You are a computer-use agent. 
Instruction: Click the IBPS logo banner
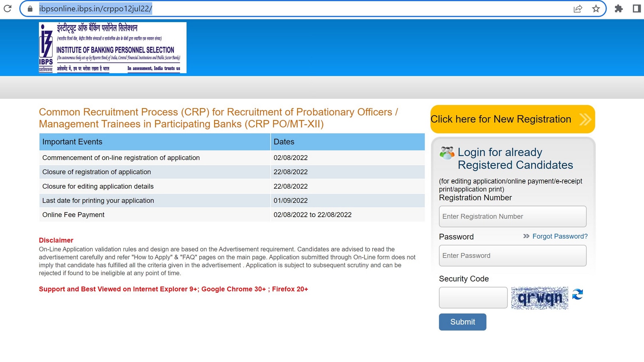[x=113, y=47]
